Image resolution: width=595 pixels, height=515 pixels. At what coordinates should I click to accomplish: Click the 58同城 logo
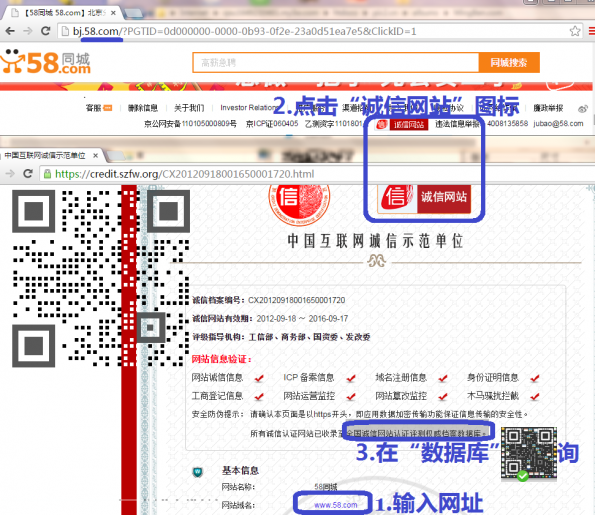46,62
